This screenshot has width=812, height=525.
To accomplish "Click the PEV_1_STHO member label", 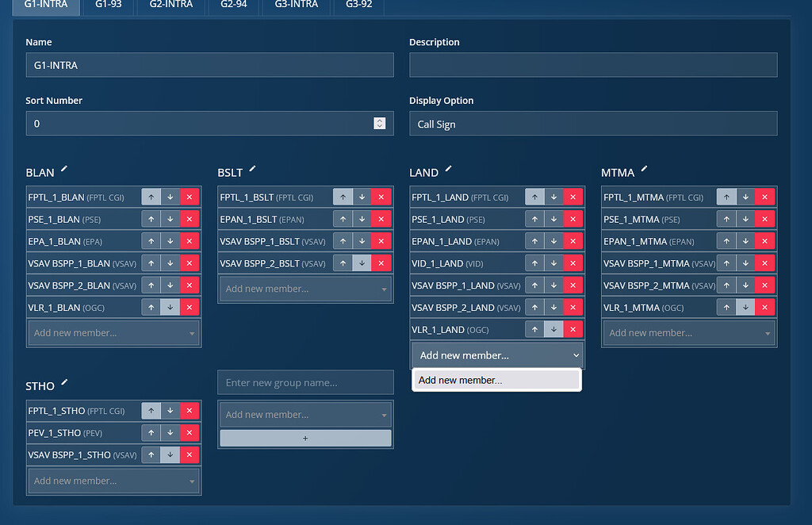I will [x=65, y=433].
